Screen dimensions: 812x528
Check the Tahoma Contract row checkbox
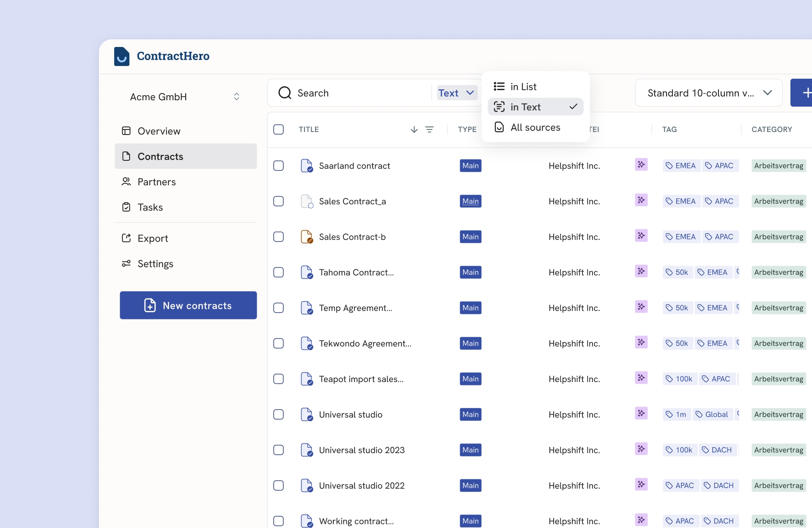click(278, 272)
